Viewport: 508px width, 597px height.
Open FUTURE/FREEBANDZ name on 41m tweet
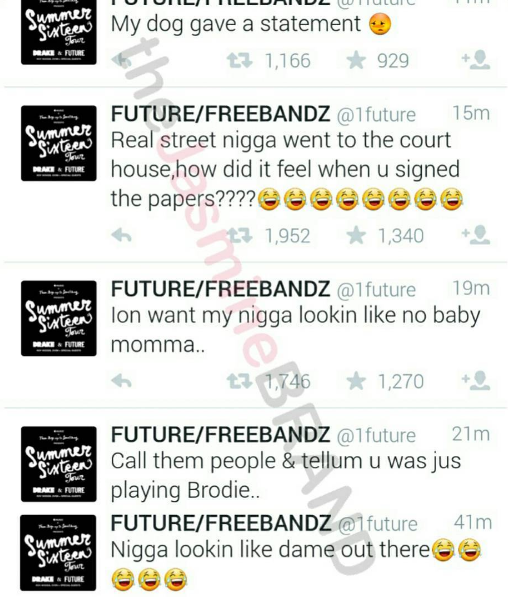click(x=221, y=523)
